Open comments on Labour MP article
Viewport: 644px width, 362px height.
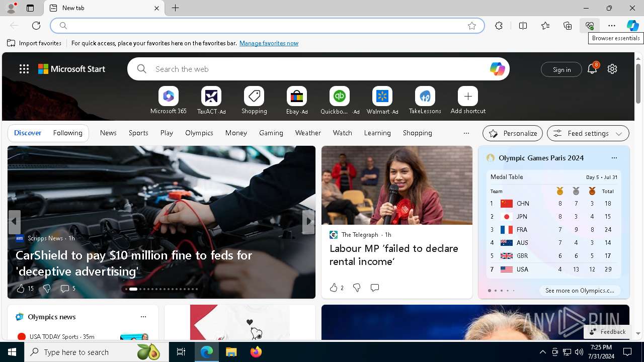pos(375,288)
